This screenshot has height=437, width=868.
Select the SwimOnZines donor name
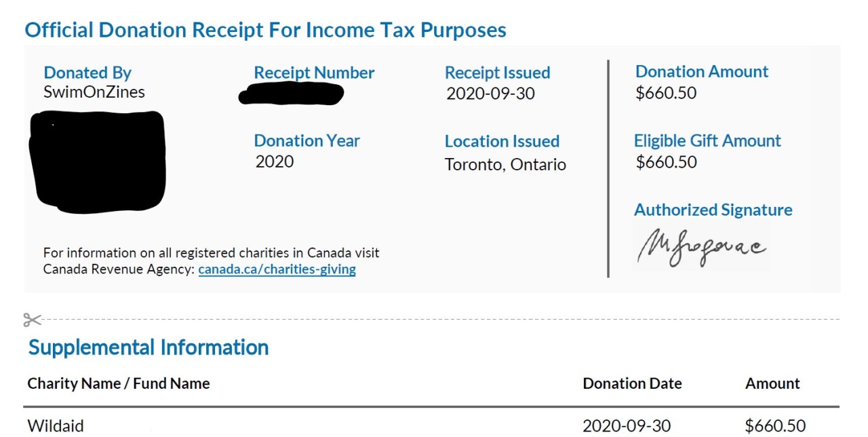[x=94, y=92]
